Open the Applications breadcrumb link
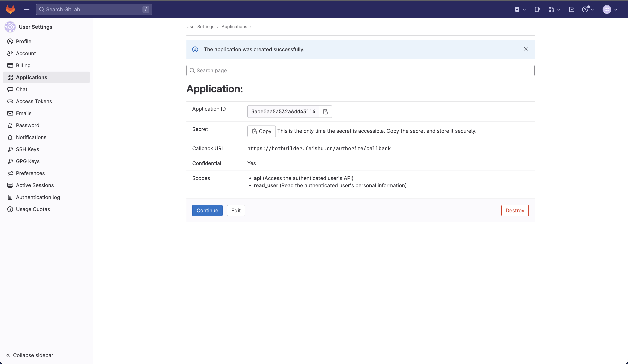 tap(234, 26)
